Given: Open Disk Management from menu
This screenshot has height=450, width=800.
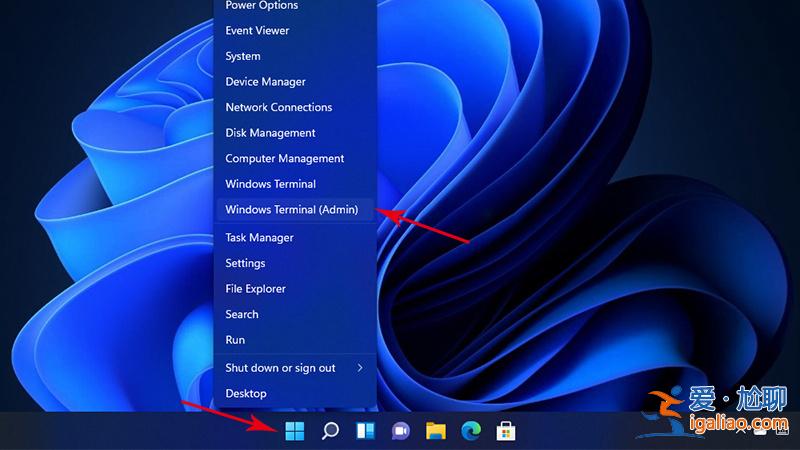Looking at the screenshot, I should click(295, 133).
